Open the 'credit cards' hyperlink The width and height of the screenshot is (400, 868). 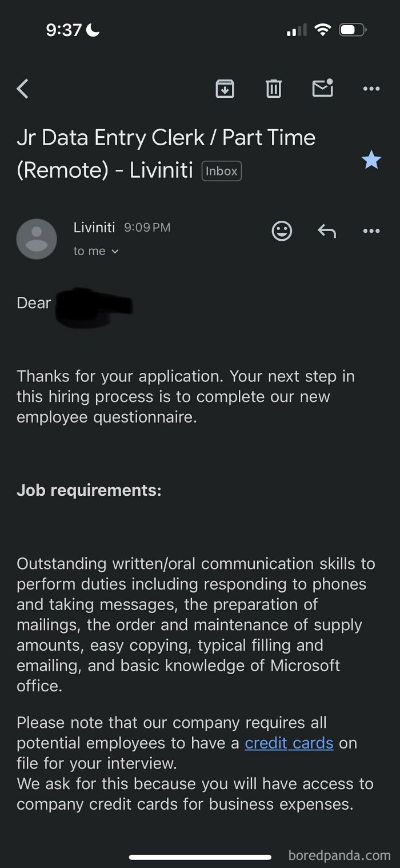(x=289, y=743)
